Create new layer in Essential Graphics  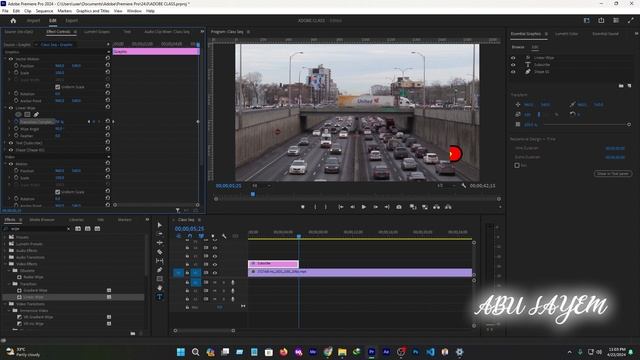click(x=629, y=86)
